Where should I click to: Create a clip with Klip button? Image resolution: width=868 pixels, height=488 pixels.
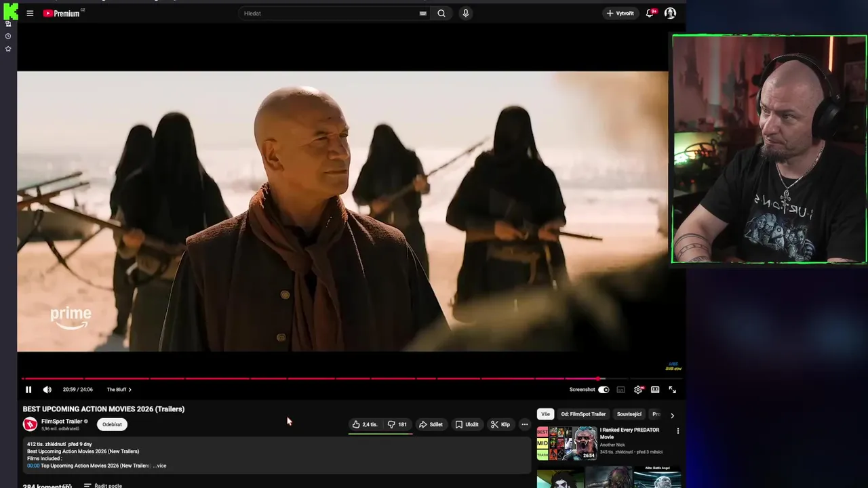point(500,424)
